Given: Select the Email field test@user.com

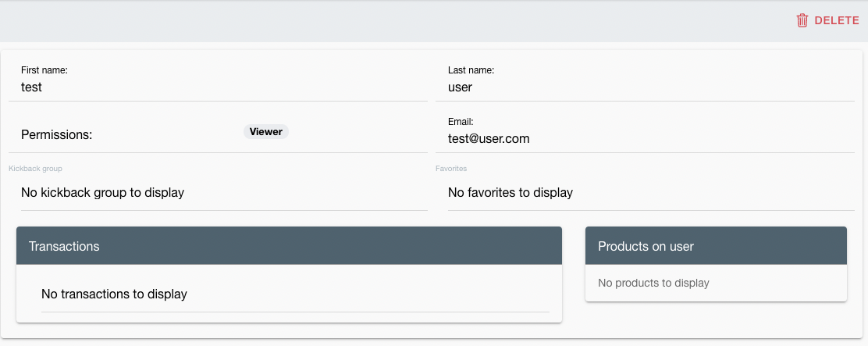Looking at the screenshot, I should pyautogui.click(x=645, y=132).
